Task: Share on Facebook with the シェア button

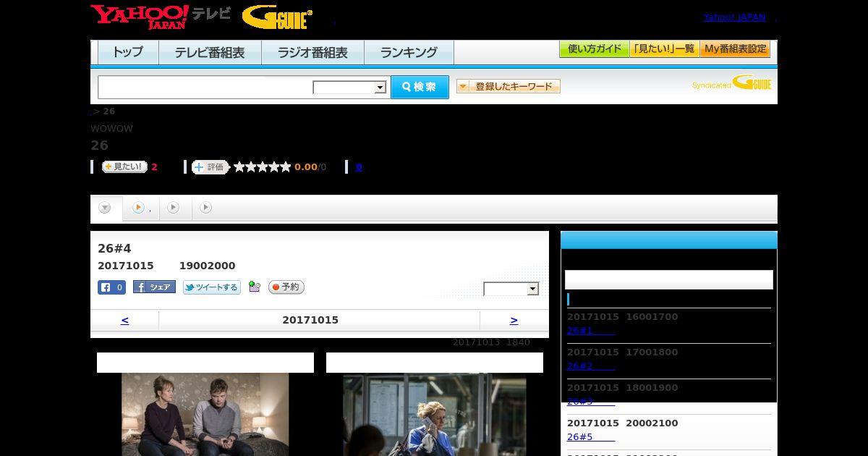Action: [x=154, y=287]
